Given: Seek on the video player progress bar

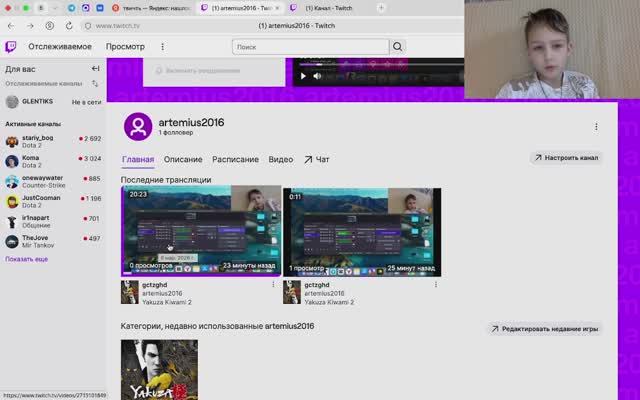Looking at the screenshot, I should (x=380, y=64).
